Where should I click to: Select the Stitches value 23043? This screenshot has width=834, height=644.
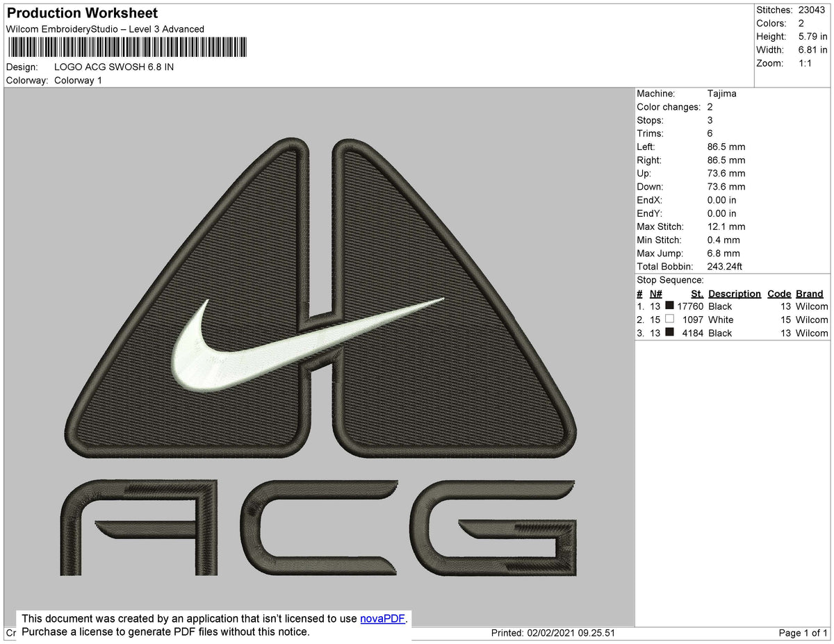pyautogui.click(x=812, y=10)
